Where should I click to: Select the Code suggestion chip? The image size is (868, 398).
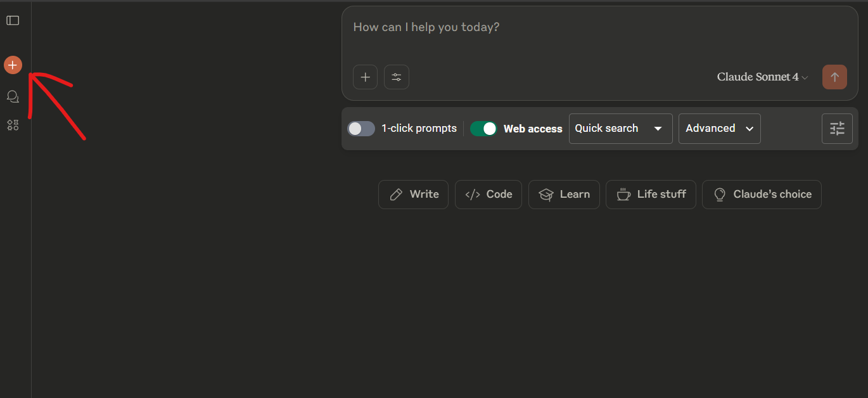pos(488,195)
